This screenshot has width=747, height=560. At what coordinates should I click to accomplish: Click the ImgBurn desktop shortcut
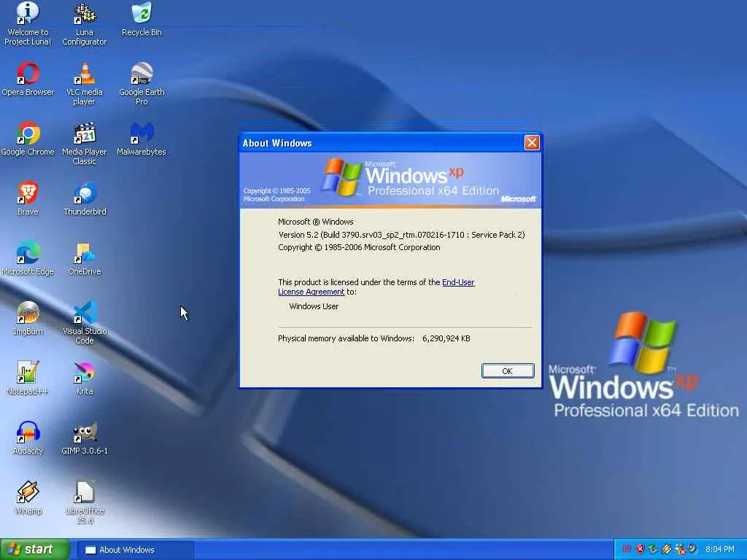coord(28,319)
